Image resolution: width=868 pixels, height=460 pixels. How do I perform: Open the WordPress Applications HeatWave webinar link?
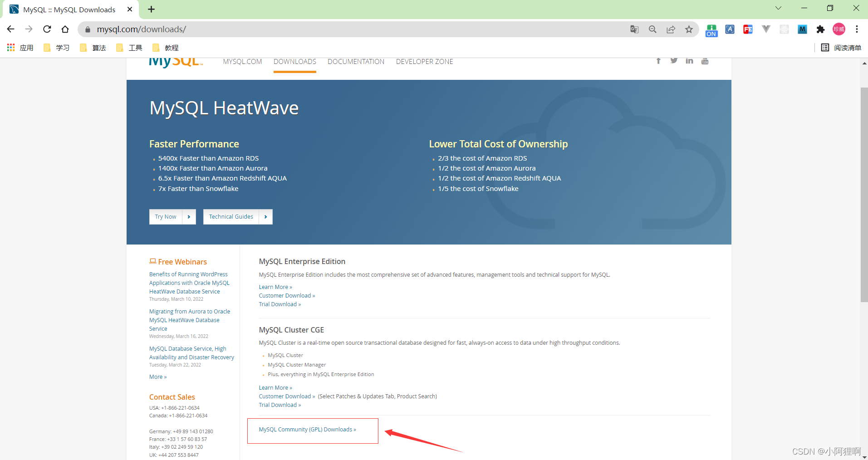click(190, 283)
